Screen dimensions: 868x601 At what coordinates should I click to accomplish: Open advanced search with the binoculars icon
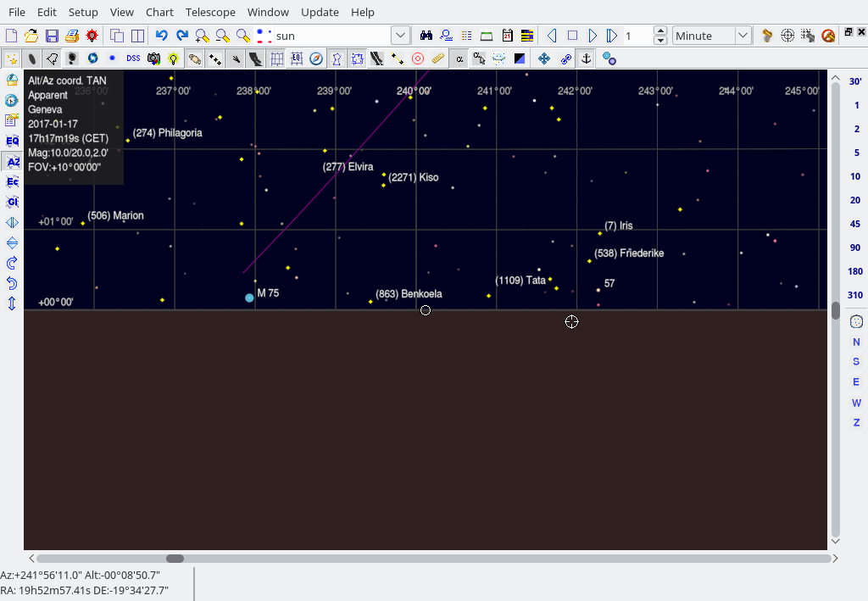pos(426,36)
